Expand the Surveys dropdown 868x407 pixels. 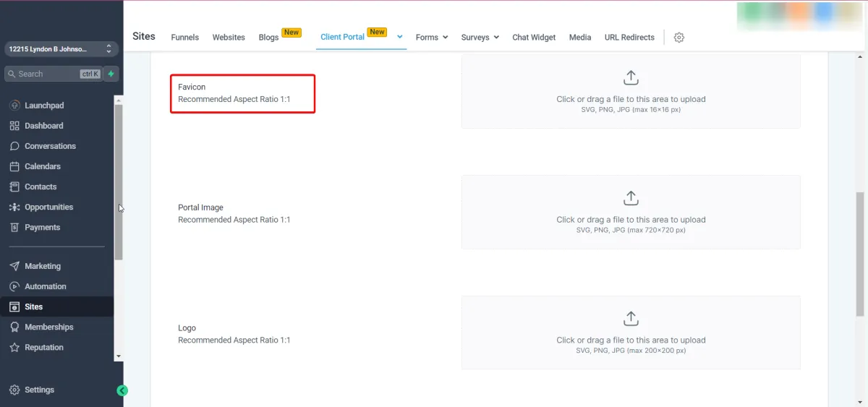click(x=480, y=38)
